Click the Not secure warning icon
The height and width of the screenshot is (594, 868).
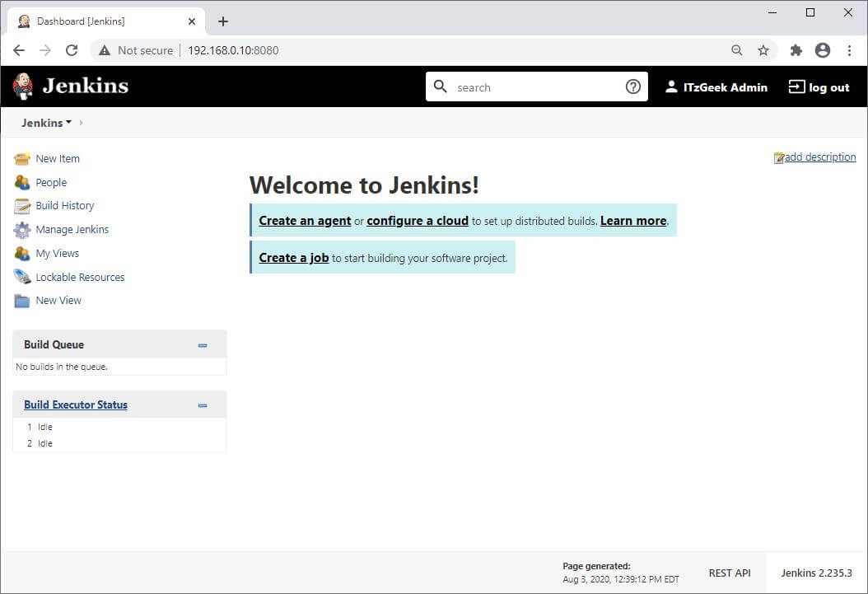[x=105, y=50]
